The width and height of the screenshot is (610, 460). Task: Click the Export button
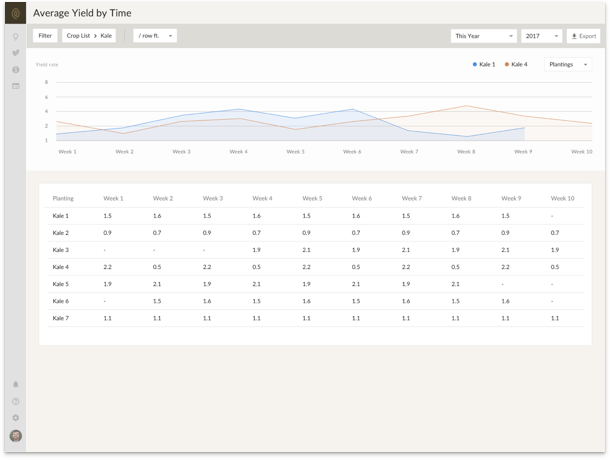pos(584,36)
